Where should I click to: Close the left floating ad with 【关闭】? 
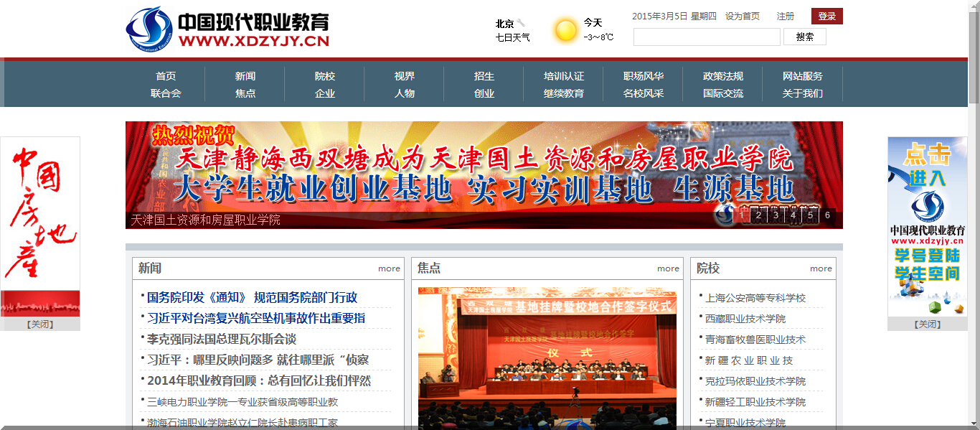(40, 324)
